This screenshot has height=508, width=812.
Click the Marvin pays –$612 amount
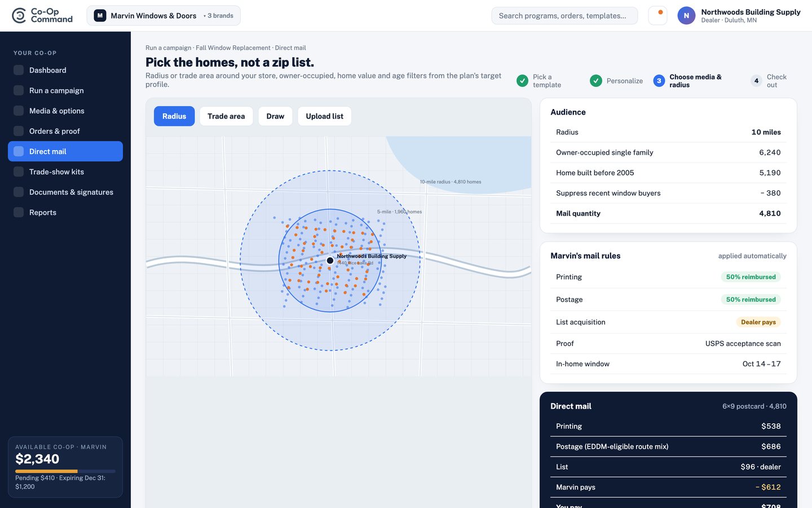coord(768,487)
